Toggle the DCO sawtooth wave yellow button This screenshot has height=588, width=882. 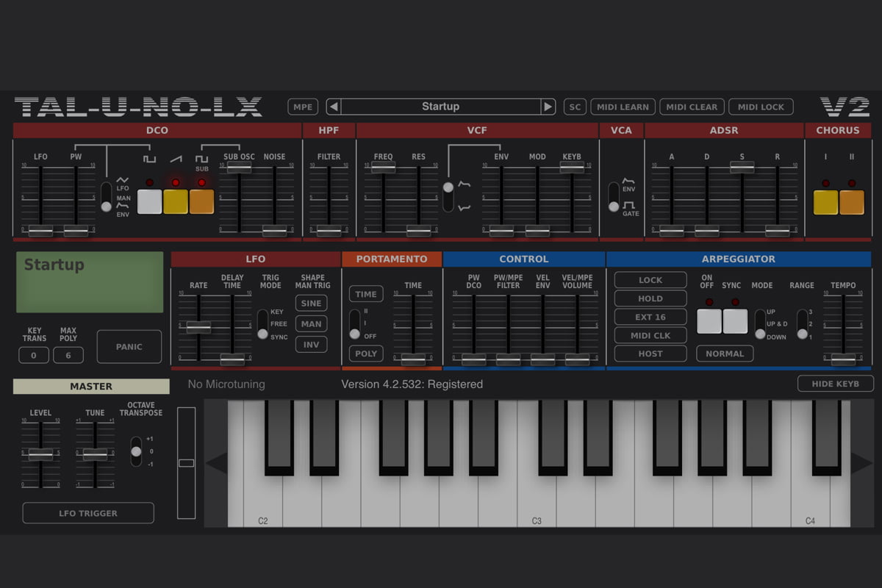coord(176,201)
